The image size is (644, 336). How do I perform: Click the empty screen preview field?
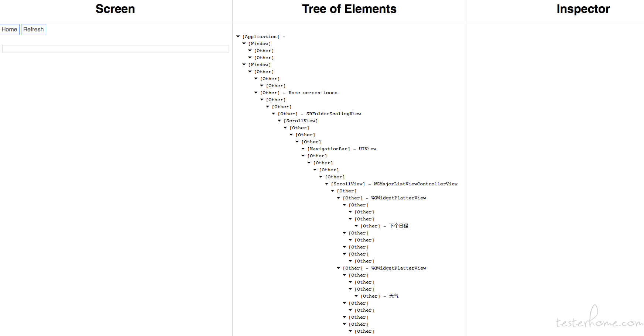(x=115, y=49)
